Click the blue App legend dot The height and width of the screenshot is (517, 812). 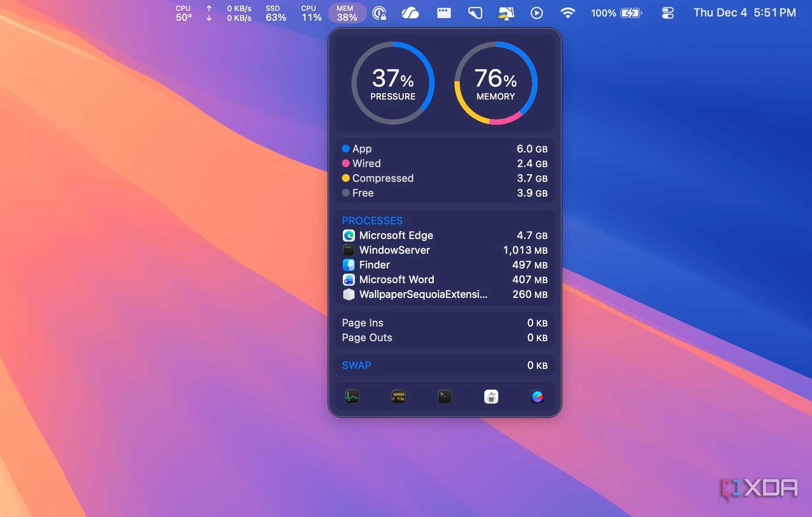pos(346,149)
